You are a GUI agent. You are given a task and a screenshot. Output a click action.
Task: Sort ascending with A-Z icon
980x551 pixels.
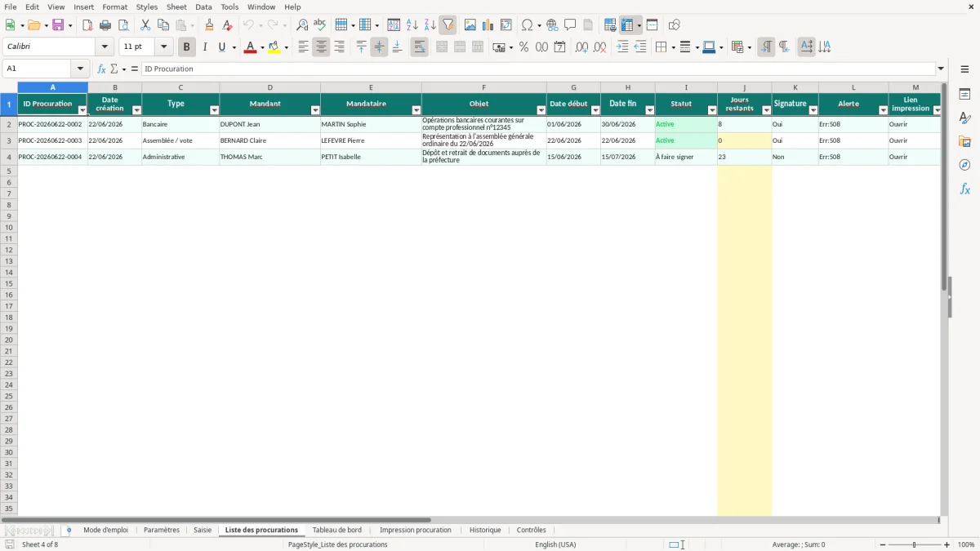[x=412, y=25]
